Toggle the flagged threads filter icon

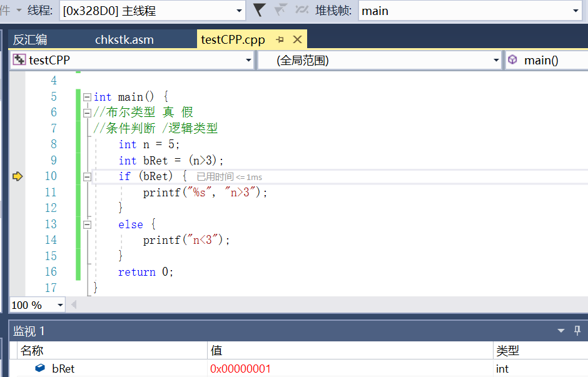click(x=280, y=10)
